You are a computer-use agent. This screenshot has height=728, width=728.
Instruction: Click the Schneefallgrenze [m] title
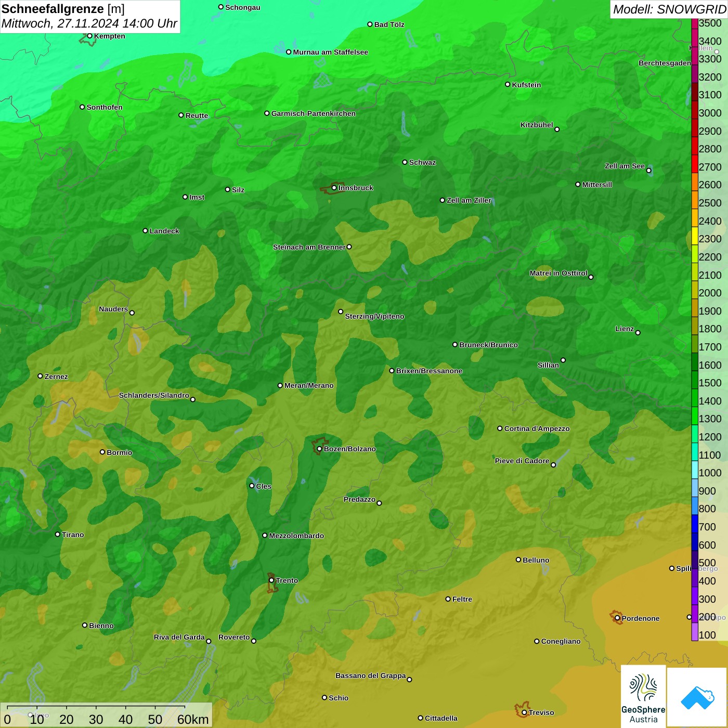[x=63, y=9]
